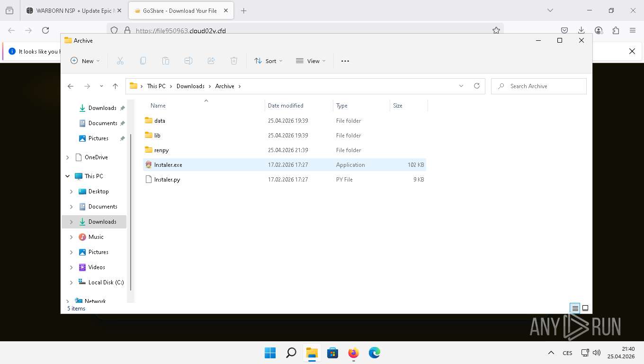Click Save to Pocket icon in Firefox
The height and width of the screenshot is (364, 644).
coord(564,30)
